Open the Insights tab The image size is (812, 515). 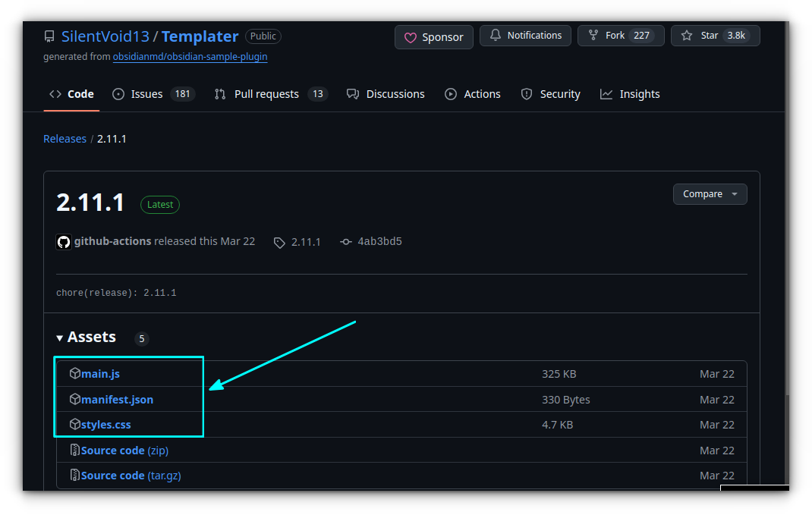click(639, 94)
